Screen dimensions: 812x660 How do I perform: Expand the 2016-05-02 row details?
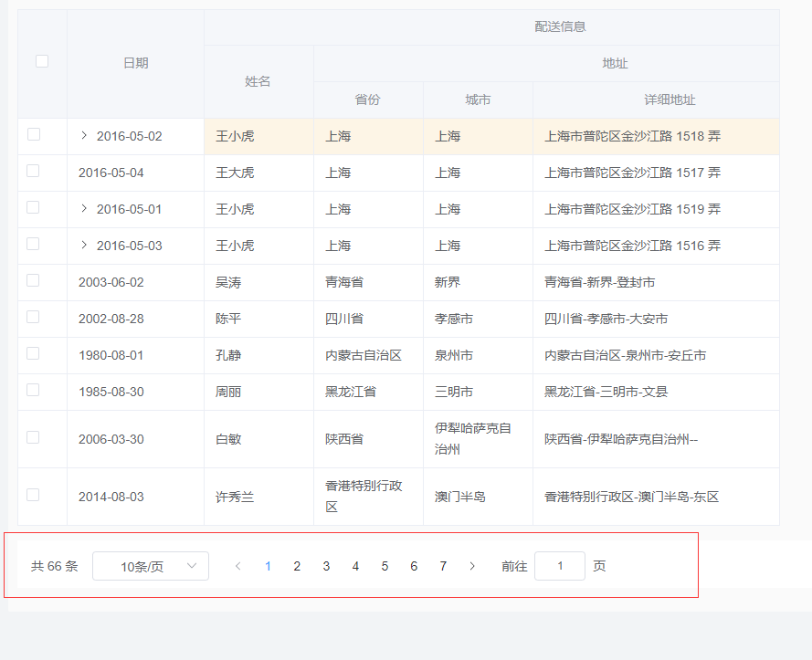tap(86, 135)
